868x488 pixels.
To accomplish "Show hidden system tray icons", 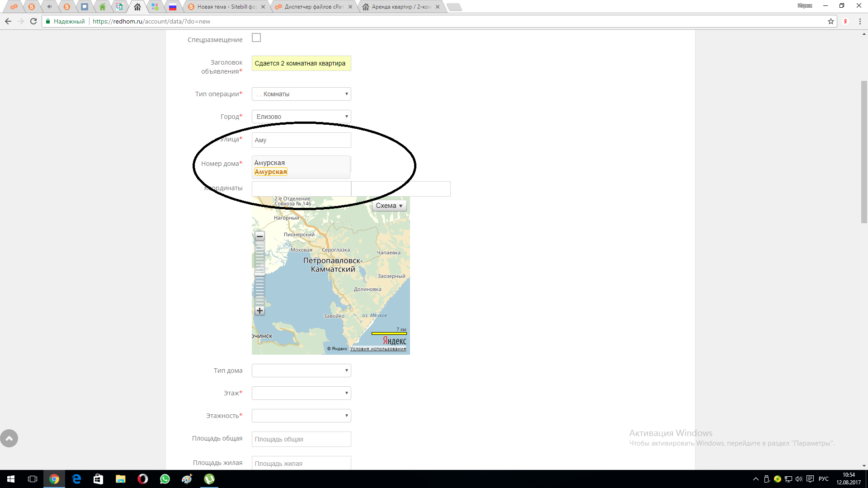I will point(755,479).
